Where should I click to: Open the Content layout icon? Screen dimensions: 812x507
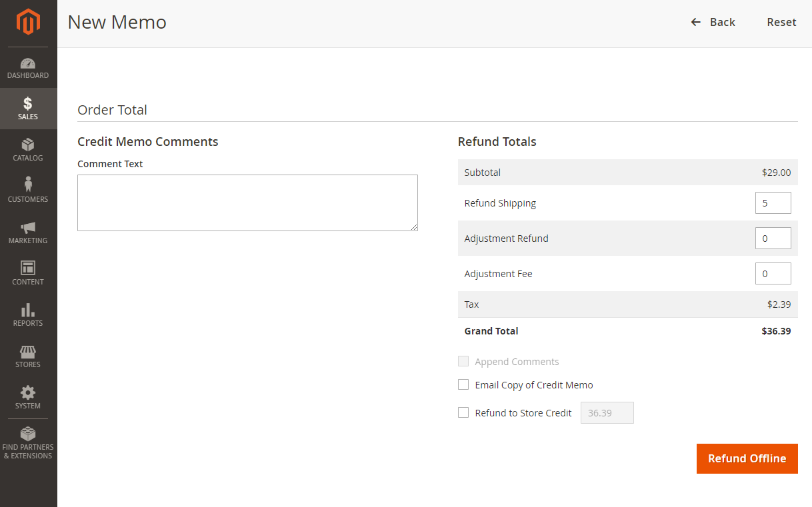28,268
